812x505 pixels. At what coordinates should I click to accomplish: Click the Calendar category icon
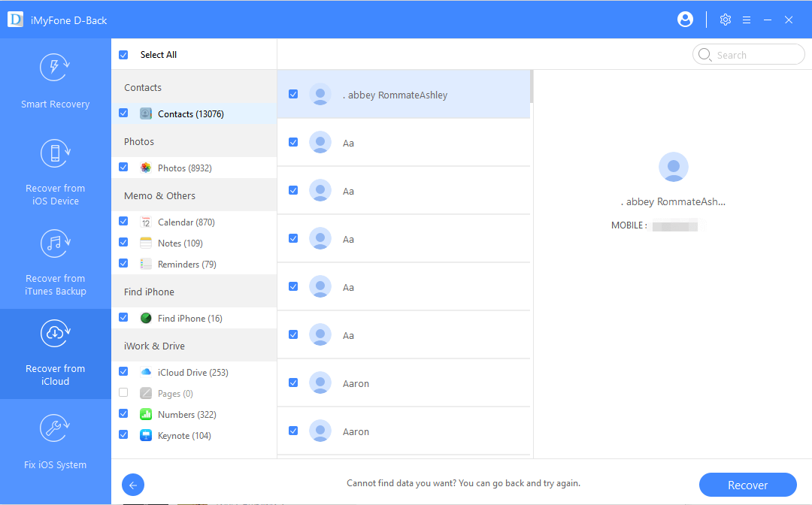tap(146, 222)
